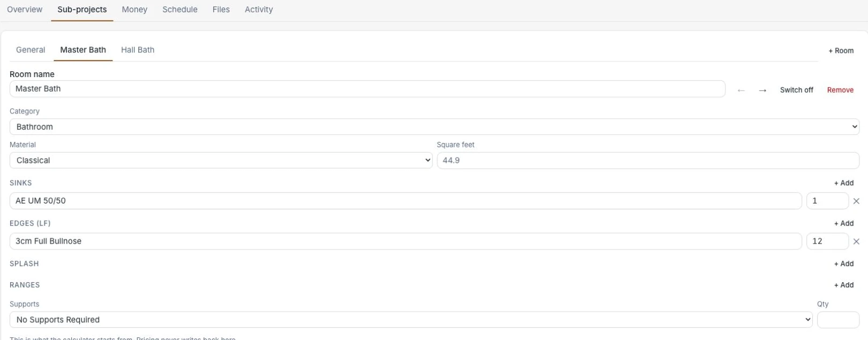Click the Room name text field
Screen dimensions: 868x340
pyautogui.click(x=368, y=89)
